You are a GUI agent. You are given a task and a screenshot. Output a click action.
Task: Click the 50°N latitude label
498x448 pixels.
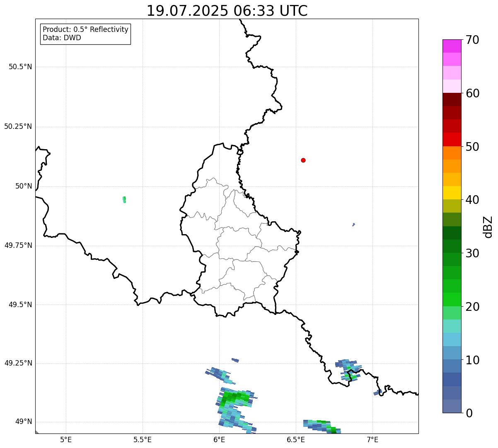24,186
